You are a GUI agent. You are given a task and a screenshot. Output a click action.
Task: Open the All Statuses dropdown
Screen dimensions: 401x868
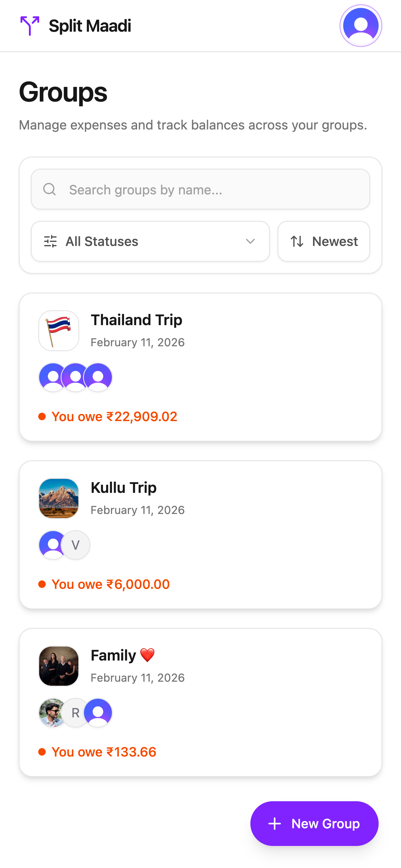(150, 241)
